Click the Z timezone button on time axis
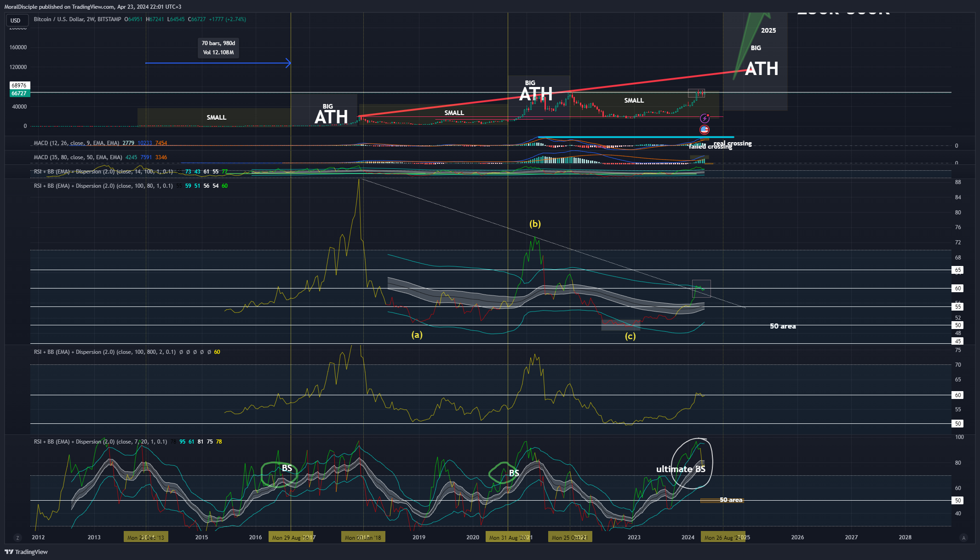 coord(17,537)
